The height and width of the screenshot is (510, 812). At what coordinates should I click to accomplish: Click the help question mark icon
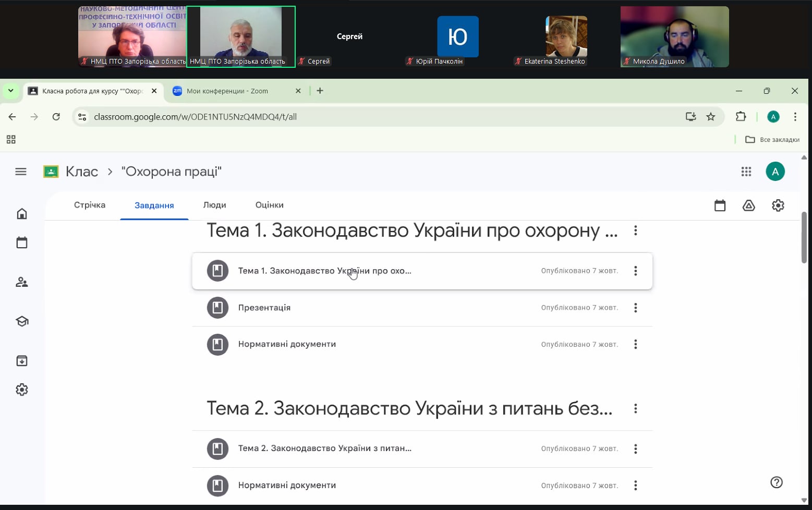tap(776, 482)
